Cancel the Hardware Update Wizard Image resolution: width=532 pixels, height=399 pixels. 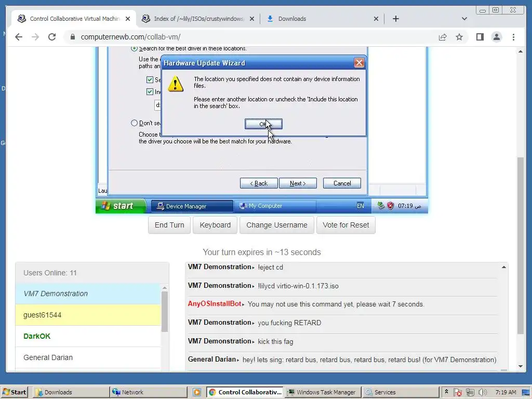tap(342, 183)
